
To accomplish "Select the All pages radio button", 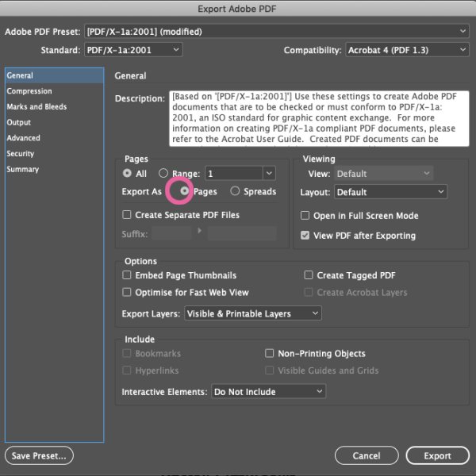I will (x=127, y=173).
